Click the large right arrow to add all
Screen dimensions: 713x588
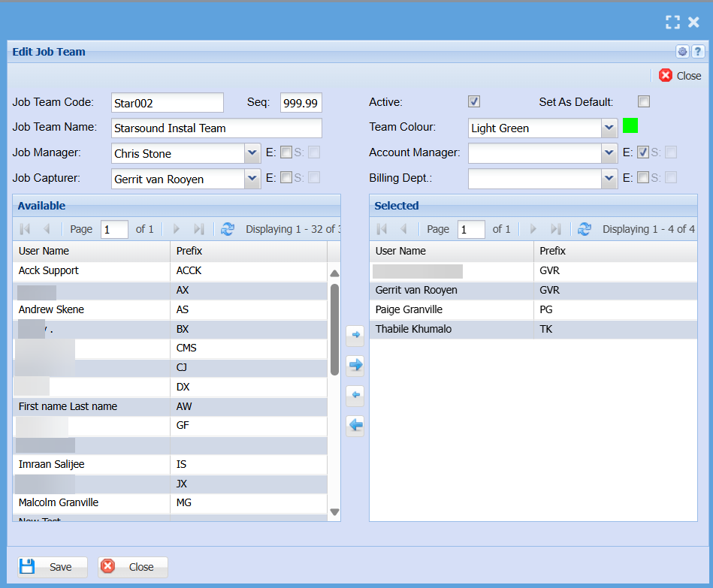click(x=355, y=365)
